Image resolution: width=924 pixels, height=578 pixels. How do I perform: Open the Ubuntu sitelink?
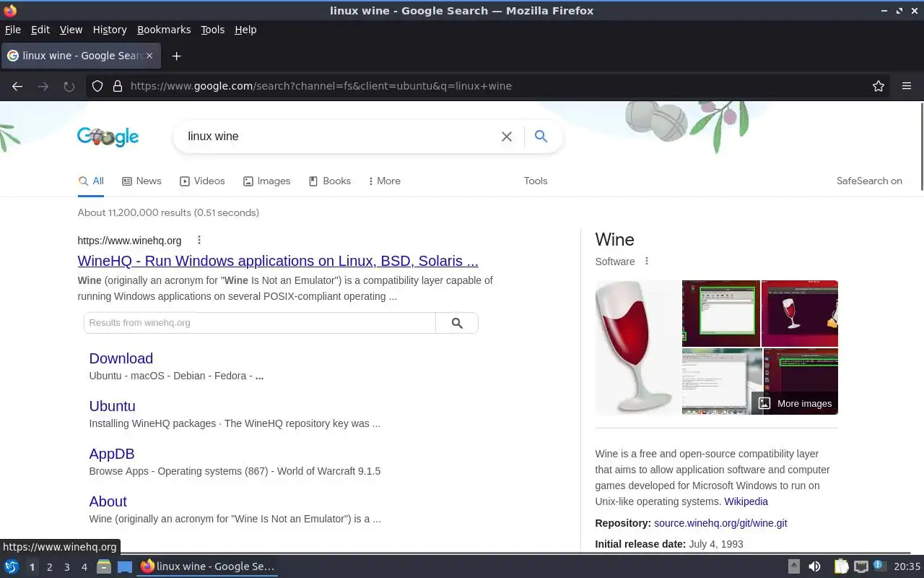tap(113, 406)
